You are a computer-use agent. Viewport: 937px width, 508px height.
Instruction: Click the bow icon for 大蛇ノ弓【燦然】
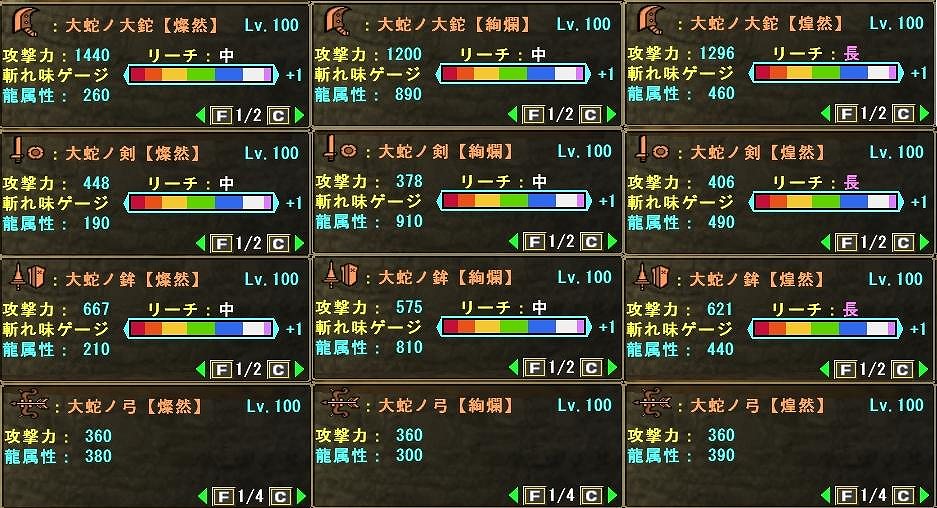[29, 404]
